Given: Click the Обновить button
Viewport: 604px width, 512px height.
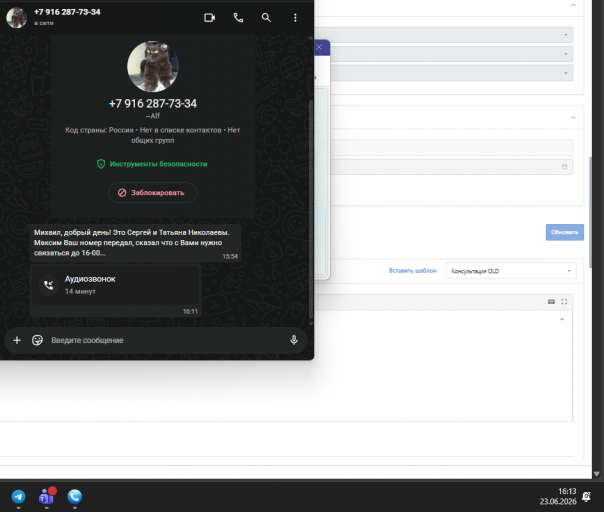Looking at the screenshot, I should point(564,232).
